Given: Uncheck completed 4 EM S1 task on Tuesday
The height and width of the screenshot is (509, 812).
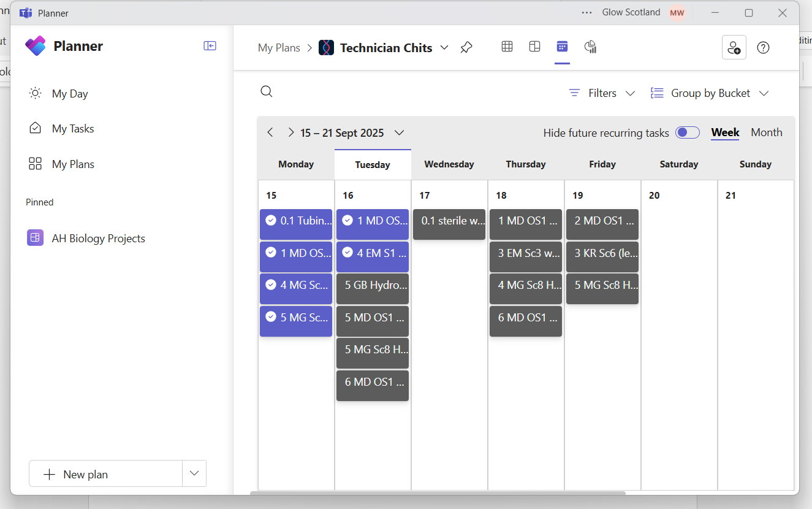Looking at the screenshot, I should point(347,253).
